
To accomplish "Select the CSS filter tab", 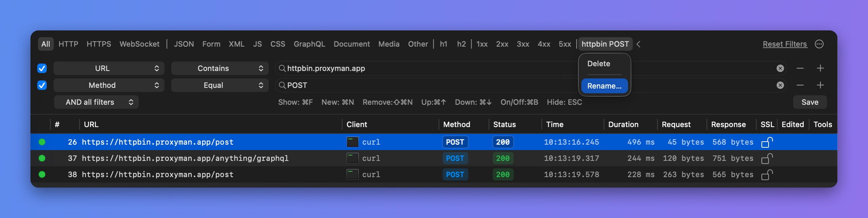I will point(278,44).
